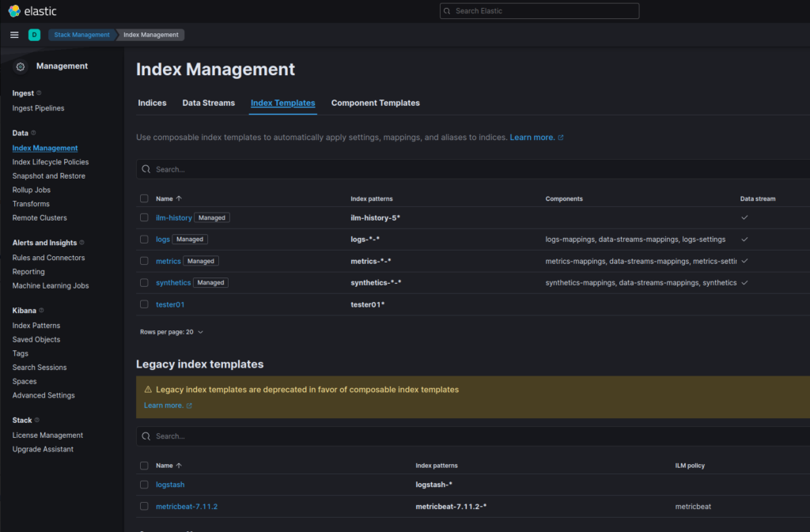Open Saved Objects in sidebar
This screenshot has width=810, height=532.
point(36,340)
